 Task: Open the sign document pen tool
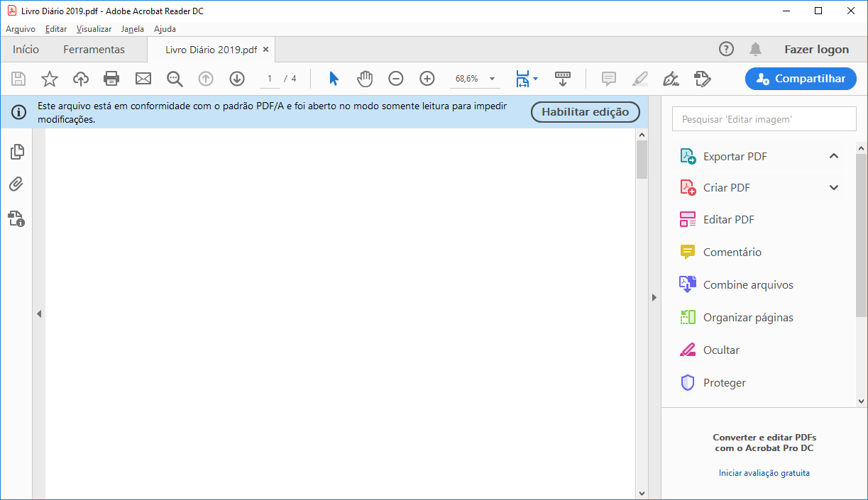671,79
